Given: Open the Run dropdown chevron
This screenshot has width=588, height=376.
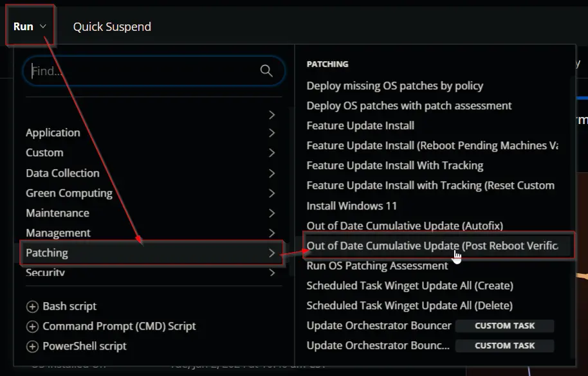Looking at the screenshot, I should point(42,26).
